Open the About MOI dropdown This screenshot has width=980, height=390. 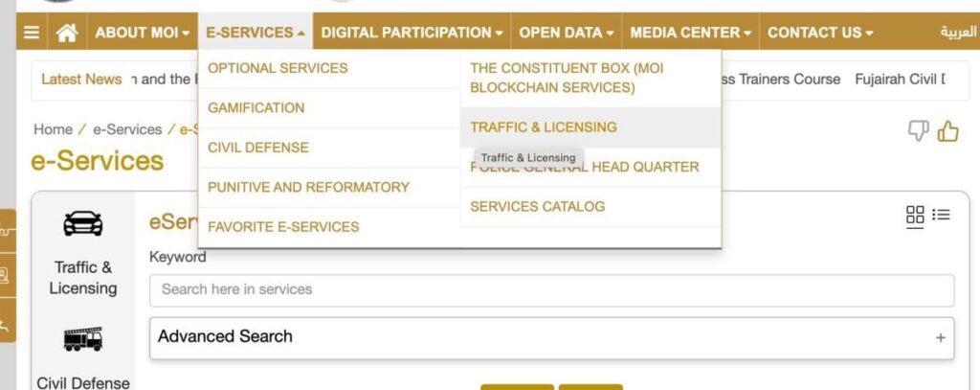(142, 33)
